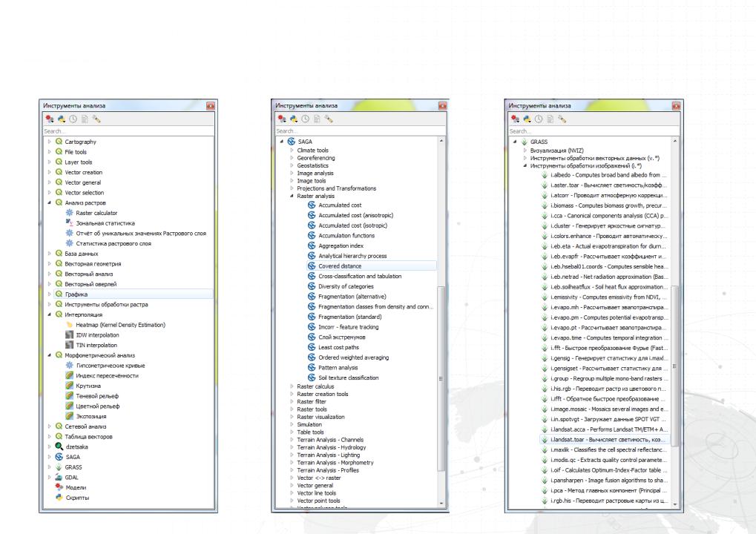Click the GRASS icon beside i.albedo
Viewport: 756px width, 534px height.
(544, 175)
